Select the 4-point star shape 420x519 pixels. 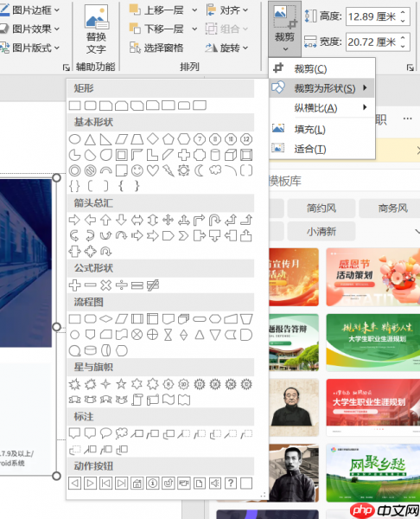(x=105, y=384)
